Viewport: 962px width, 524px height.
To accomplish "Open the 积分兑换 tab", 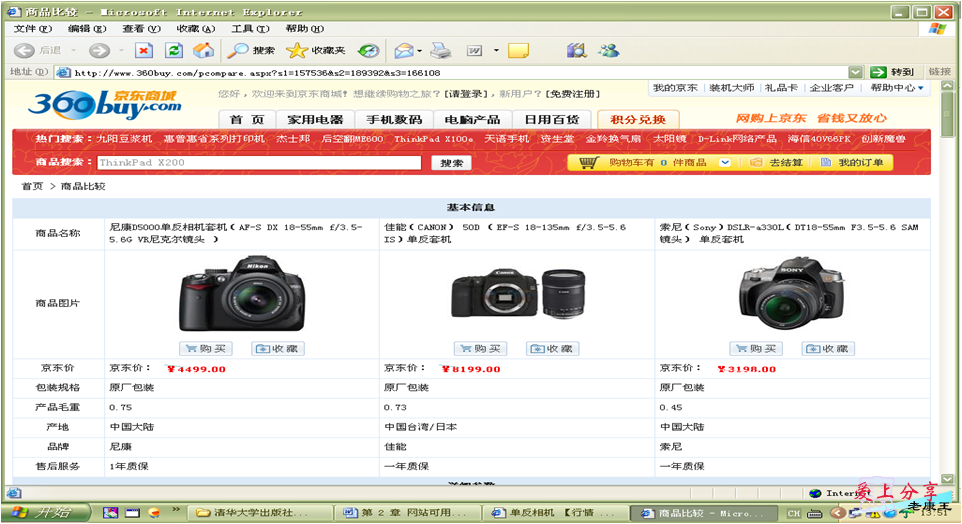I will click(637, 120).
